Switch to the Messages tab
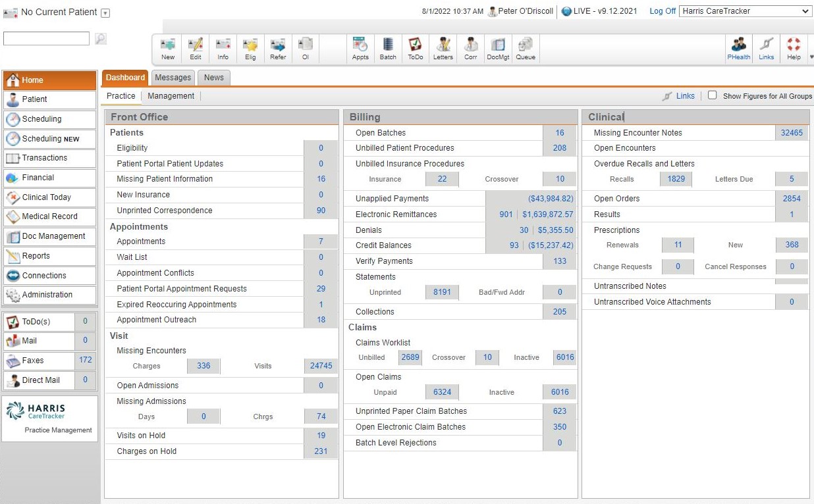The image size is (814, 504). point(173,78)
